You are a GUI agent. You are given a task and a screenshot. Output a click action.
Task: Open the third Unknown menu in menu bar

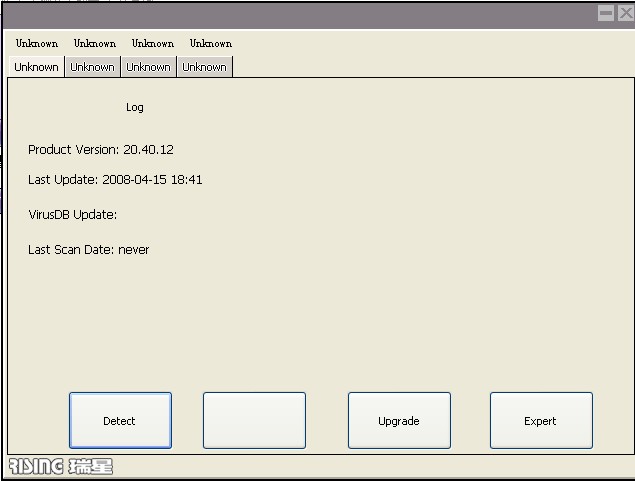tap(153, 43)
